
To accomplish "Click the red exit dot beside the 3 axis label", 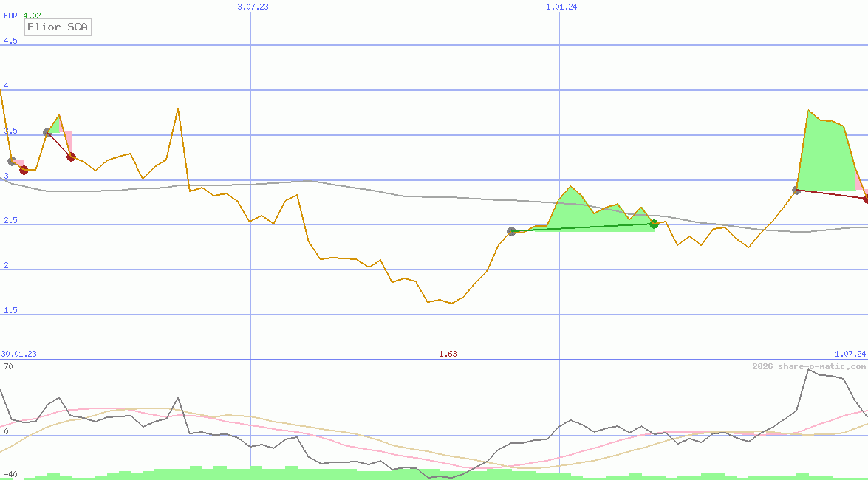I will [x=24, y=170].
